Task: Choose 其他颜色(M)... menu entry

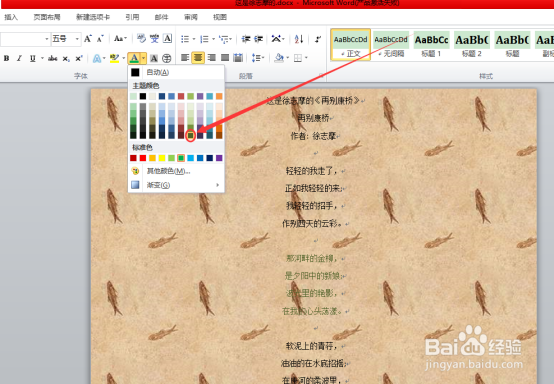Action: 176,171
